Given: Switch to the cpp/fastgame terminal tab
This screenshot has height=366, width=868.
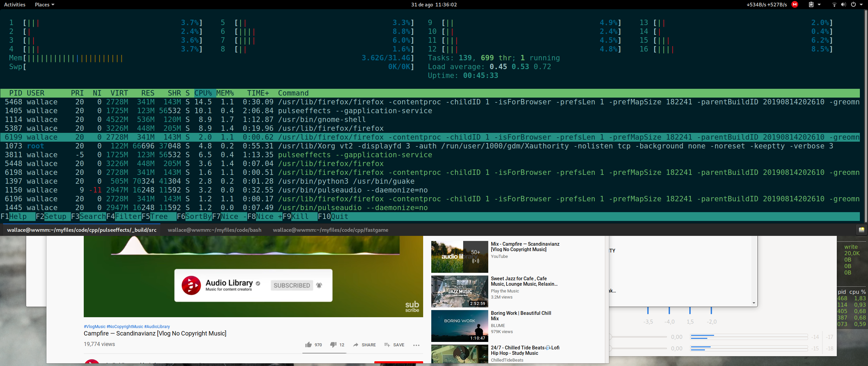Looking at the screenshot, I should [331, 230].
